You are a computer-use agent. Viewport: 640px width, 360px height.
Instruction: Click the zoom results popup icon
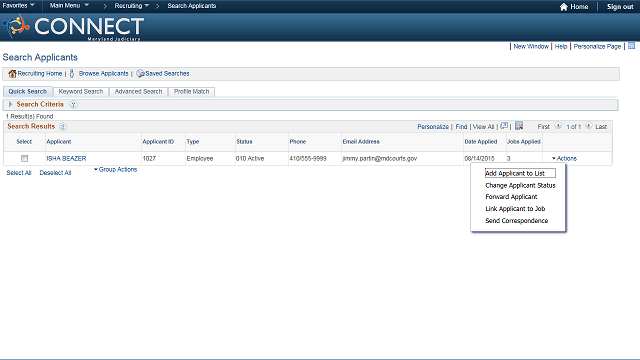[x=504, y=126]
